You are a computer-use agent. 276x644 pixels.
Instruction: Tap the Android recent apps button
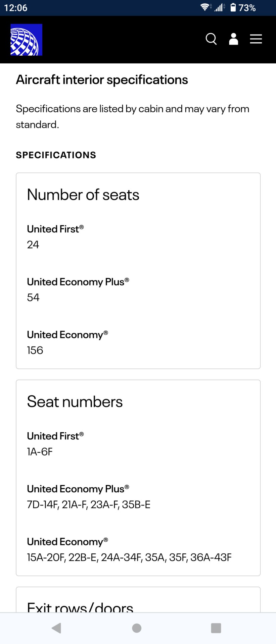click(216, 628)
